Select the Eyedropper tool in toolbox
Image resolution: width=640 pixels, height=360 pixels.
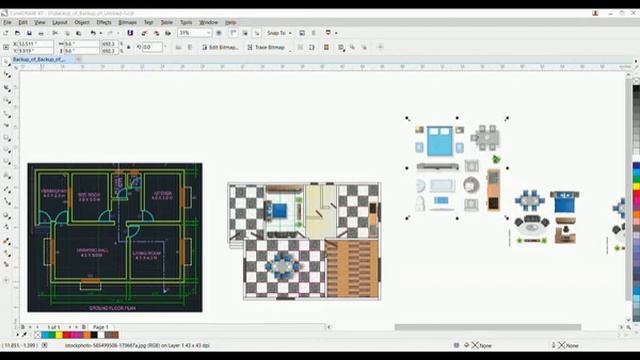click(x=7, y=242)
